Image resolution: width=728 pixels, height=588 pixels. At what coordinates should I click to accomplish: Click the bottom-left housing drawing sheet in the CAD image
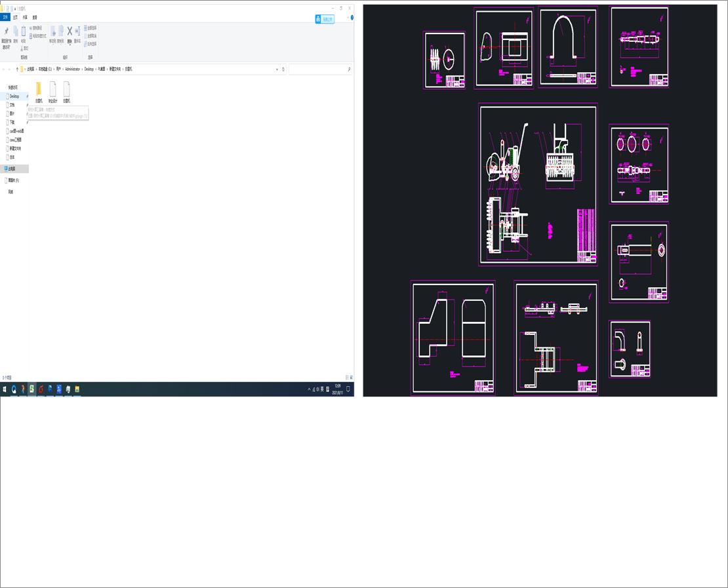(453, 338)
